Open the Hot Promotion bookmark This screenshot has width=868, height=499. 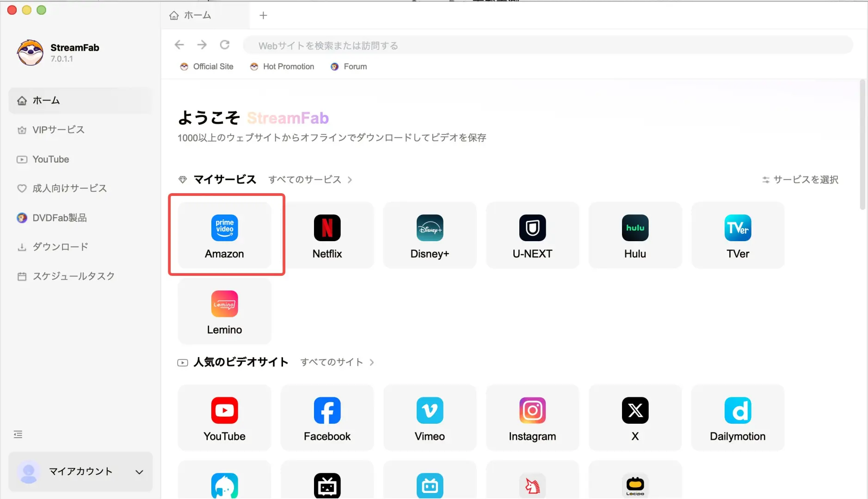(x=282, y=67)
